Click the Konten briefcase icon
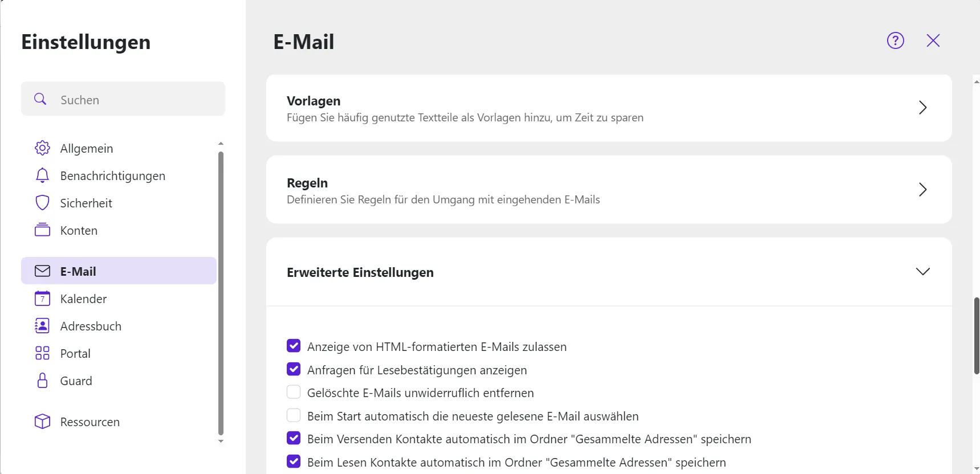The image size is (980, 474). click(42, 230)
